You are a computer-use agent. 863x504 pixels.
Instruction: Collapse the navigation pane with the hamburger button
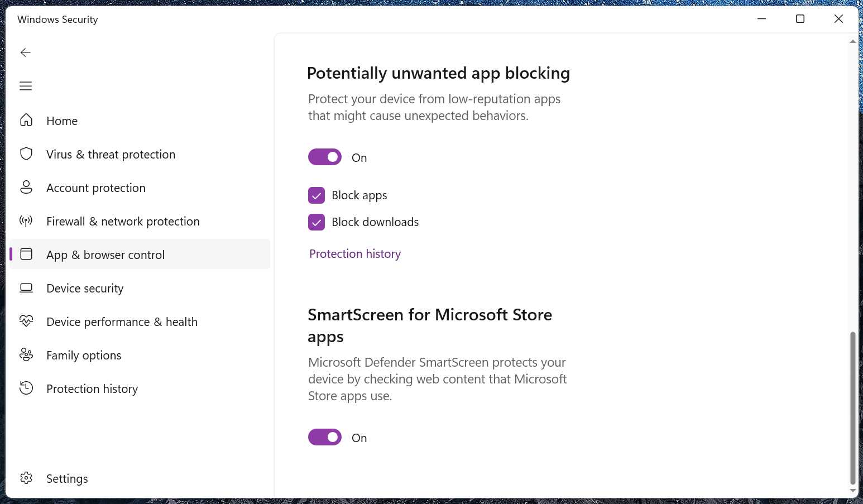[x=26, y=85]
